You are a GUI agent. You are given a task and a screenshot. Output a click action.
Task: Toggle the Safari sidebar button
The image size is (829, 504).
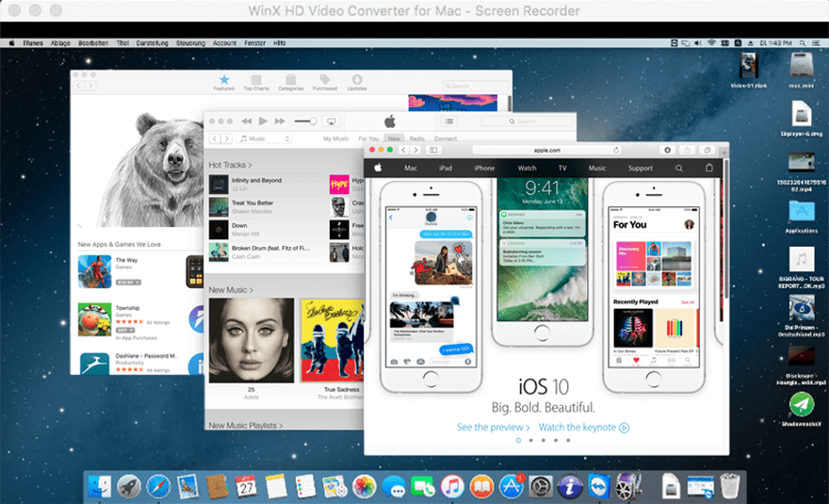point(433,150)
